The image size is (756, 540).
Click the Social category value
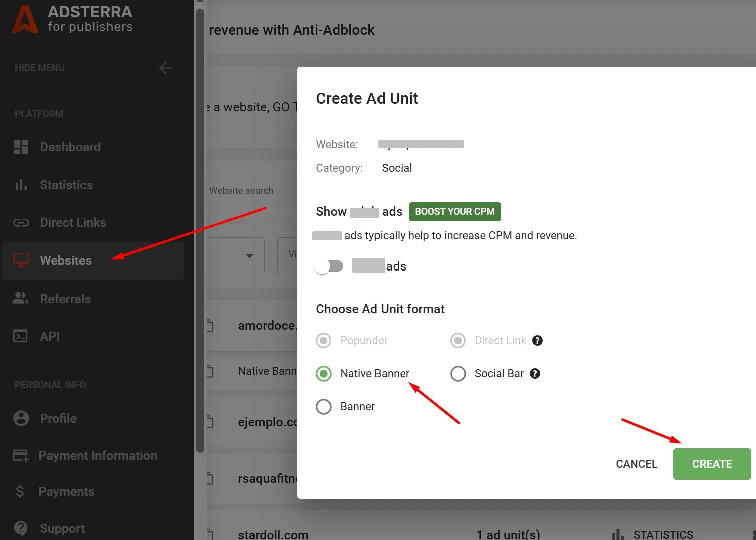click(397, 168)
